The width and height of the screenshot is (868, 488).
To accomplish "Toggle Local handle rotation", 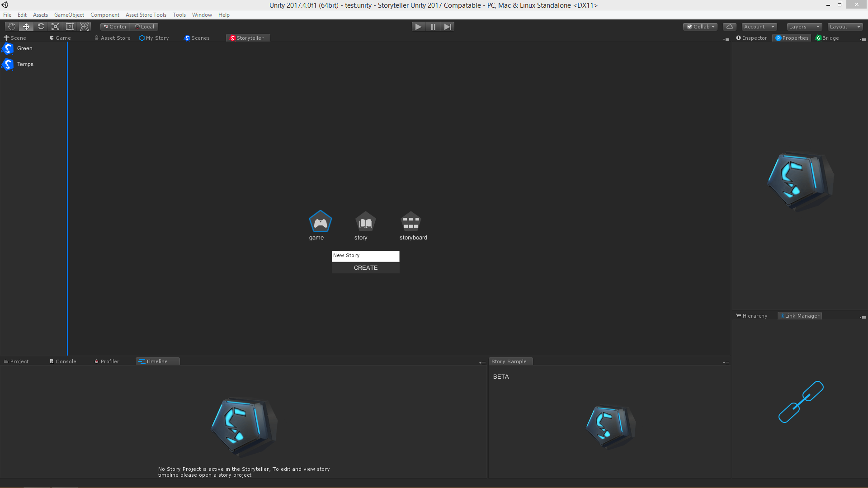I will pyautogui.click(x=144, y=27).
